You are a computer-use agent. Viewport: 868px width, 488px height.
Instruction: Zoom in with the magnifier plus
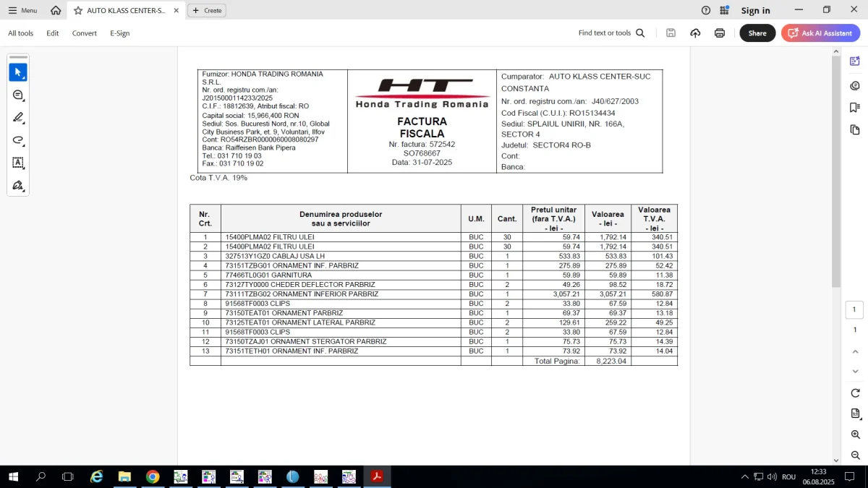pyautogui.click(x=855, y=435)
